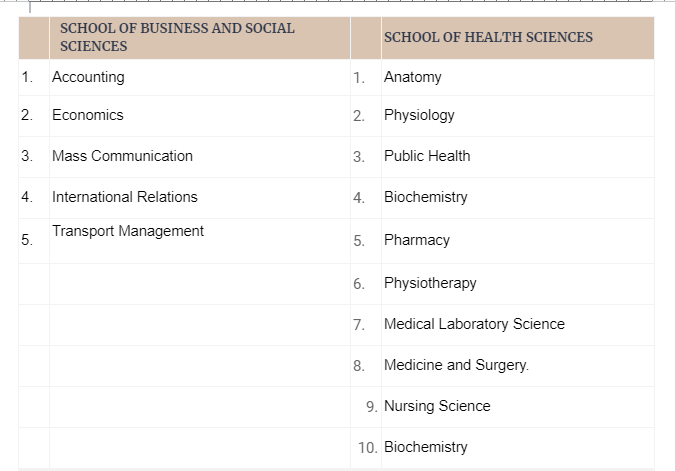Click the Transport Management cell
The height and width of the screenshot is (471, 675).
[x=200, y=241]
